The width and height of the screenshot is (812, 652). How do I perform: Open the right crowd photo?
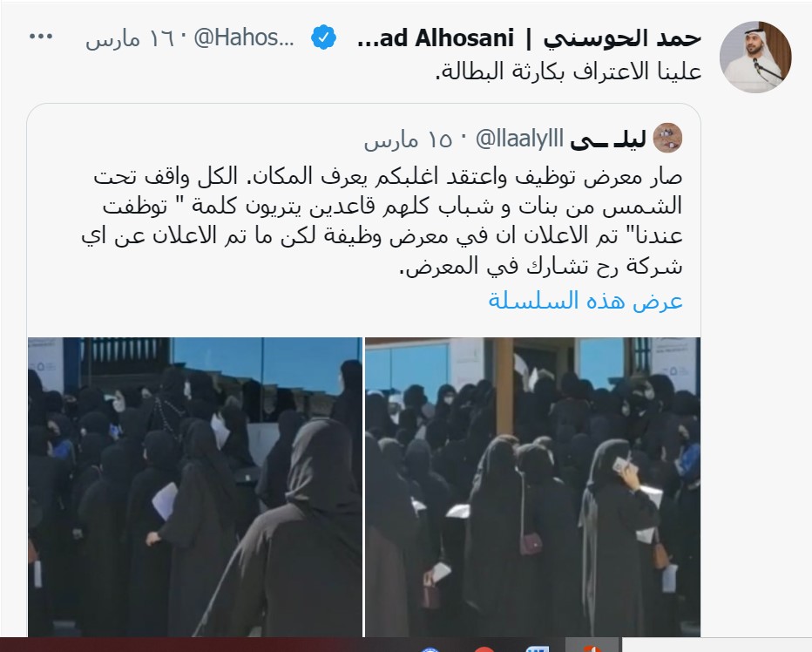click(533, 486)
